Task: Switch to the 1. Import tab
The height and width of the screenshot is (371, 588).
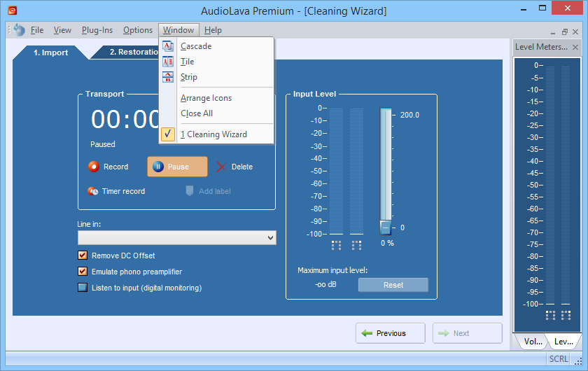Action: click(x=50, y=52)
